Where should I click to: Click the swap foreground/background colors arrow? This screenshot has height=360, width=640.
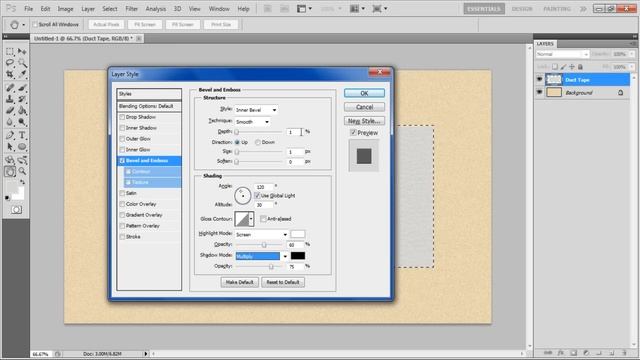tap(22, 182)
